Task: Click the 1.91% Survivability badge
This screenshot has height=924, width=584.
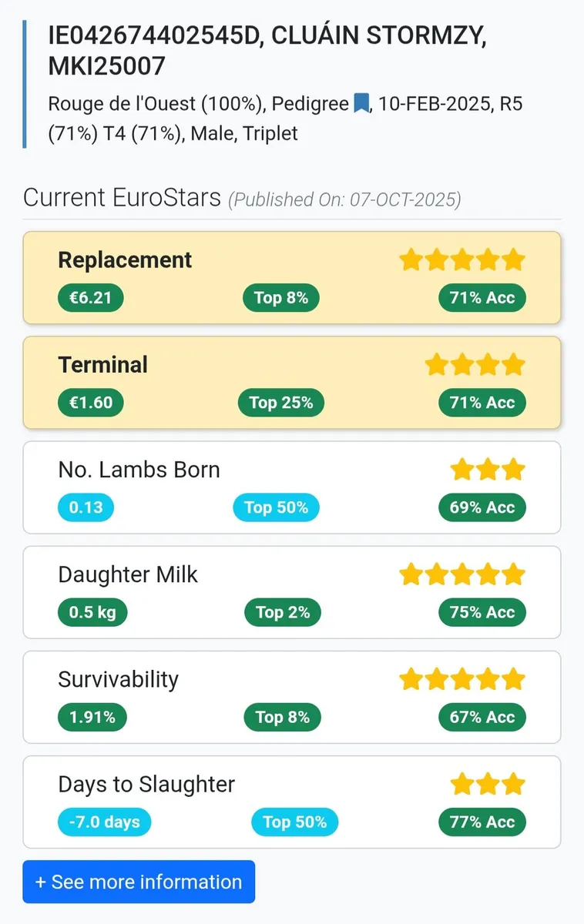Action: [x=92, y=717]
